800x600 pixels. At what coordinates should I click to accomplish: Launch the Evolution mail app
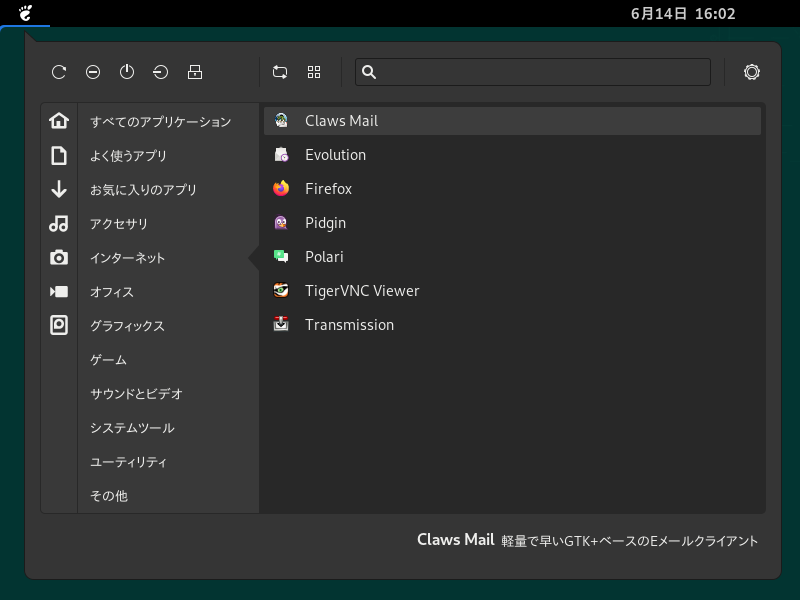tap(512, 155)
